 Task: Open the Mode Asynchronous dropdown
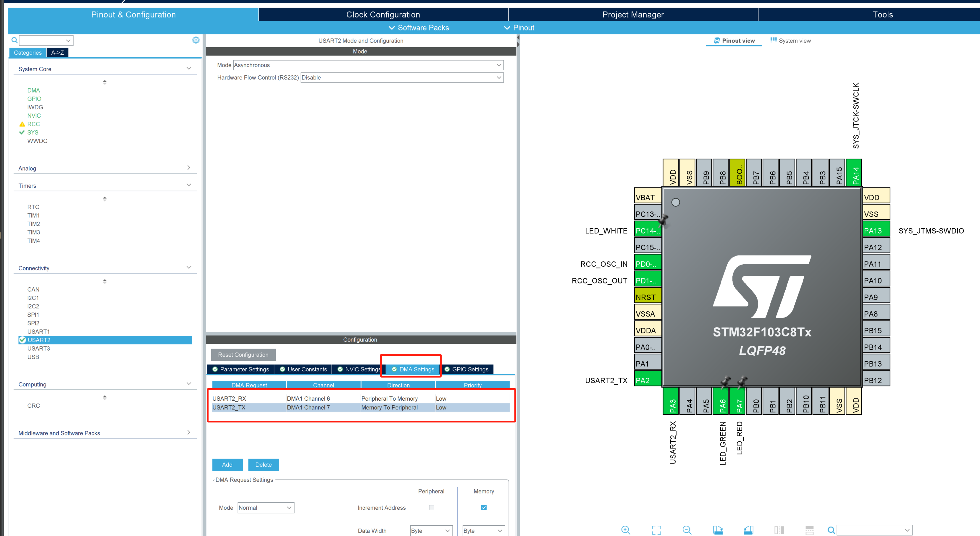pyautogui.click(x=499, y=65)
